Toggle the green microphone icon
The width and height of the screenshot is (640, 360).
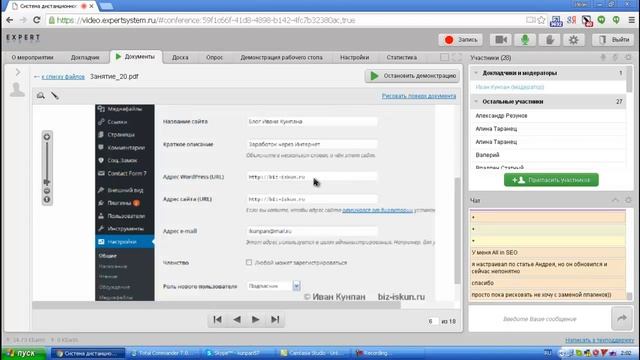[525, 40]
